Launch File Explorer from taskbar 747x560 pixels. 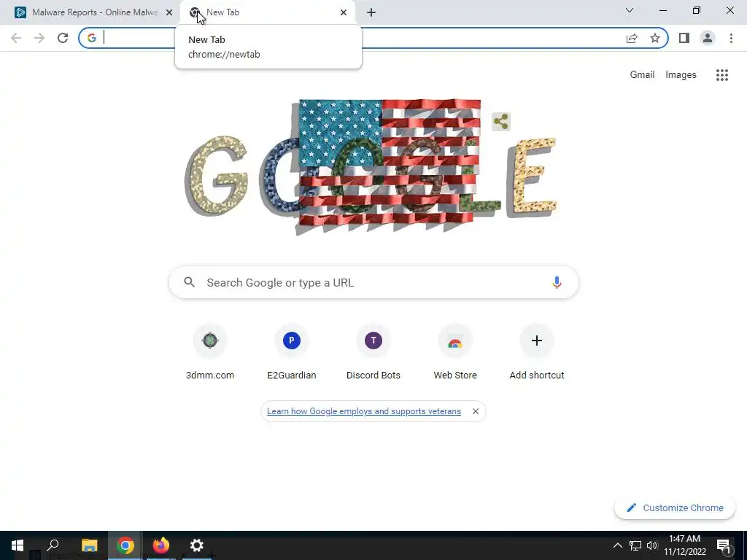click(x=89, y=545)
